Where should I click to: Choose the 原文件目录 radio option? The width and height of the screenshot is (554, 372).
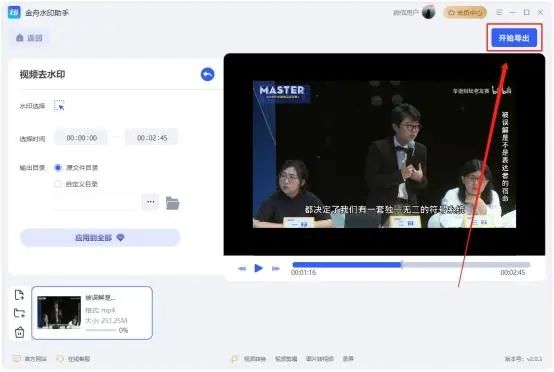[58, 167]
